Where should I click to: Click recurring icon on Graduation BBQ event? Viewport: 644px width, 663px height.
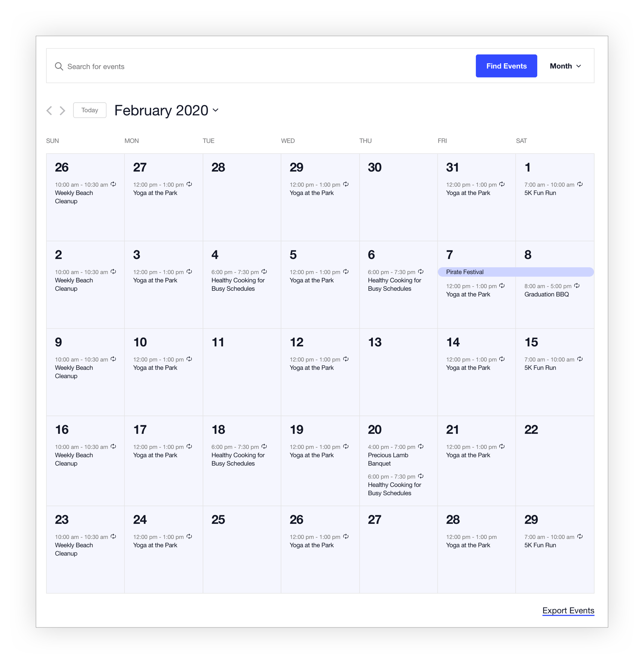(x=577, y=286)
